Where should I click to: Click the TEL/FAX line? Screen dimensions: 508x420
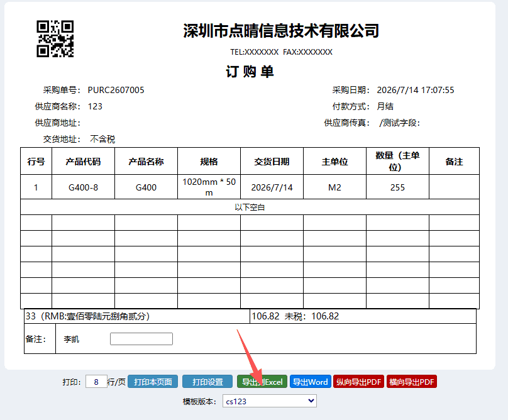(281, 52)
